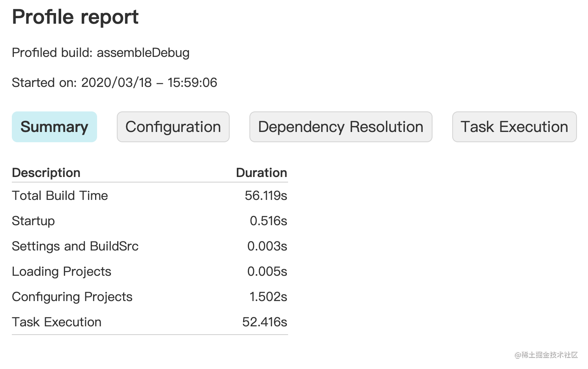Select the Startup row label

(x=34, y=221)
